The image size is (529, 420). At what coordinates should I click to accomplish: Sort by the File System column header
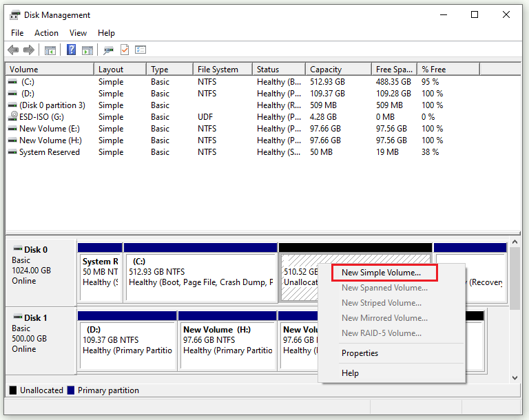pyautogui.click(x=222, y=69)
